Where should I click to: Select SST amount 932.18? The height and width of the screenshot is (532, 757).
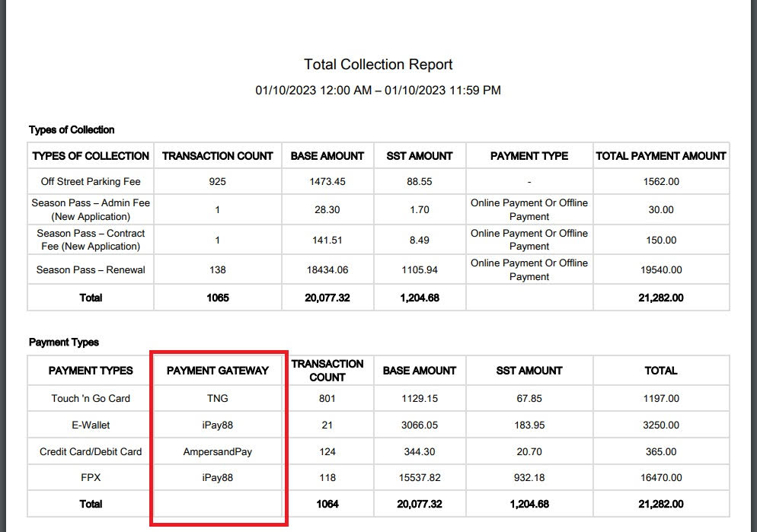point(529,477)
